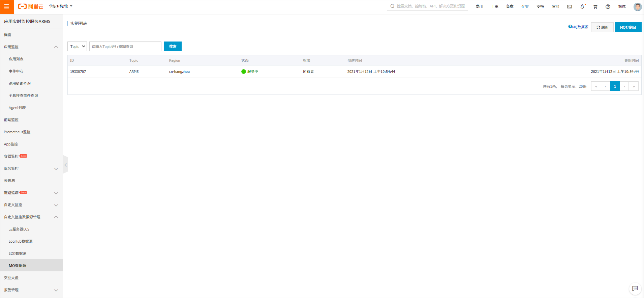Viewport: 644px width, 298px height.
Task: Go to the next page arrow
Action: (x=624, y=86)
